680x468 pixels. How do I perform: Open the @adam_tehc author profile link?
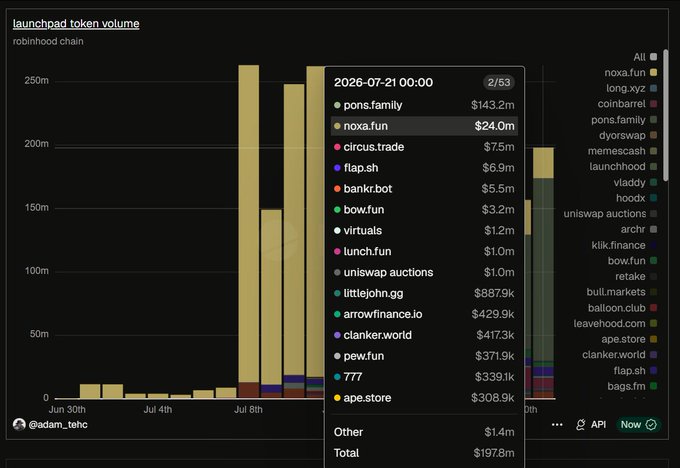coord(58,425)
